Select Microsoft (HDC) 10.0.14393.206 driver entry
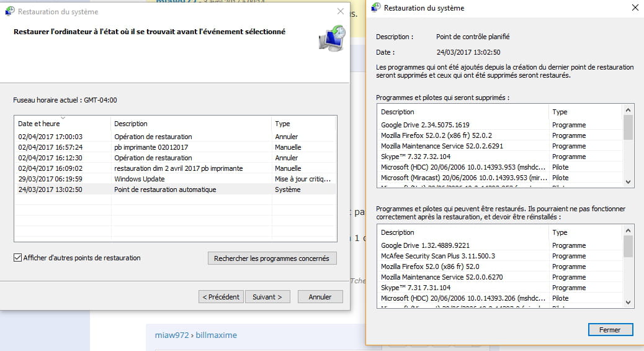The width and height of the screenshot is (644, 351). coord(500,298)
